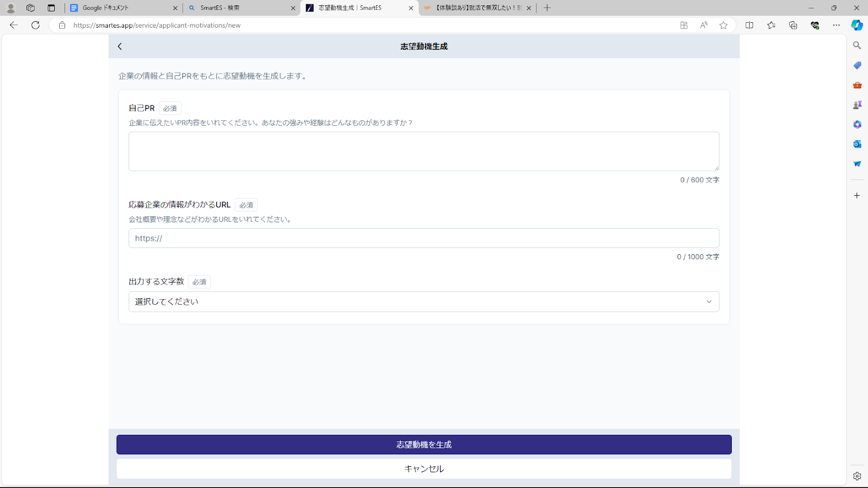Open sidebar Outlook icon
Screen dimensions: 868x488
coord(857,144)
